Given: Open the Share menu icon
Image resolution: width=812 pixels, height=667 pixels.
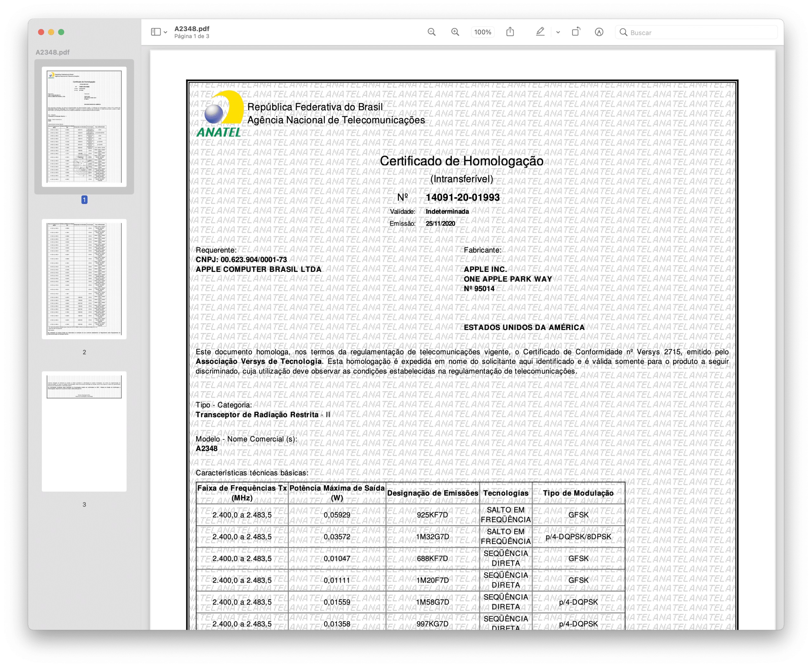Looking at the screenshot, I should (510, 31).
